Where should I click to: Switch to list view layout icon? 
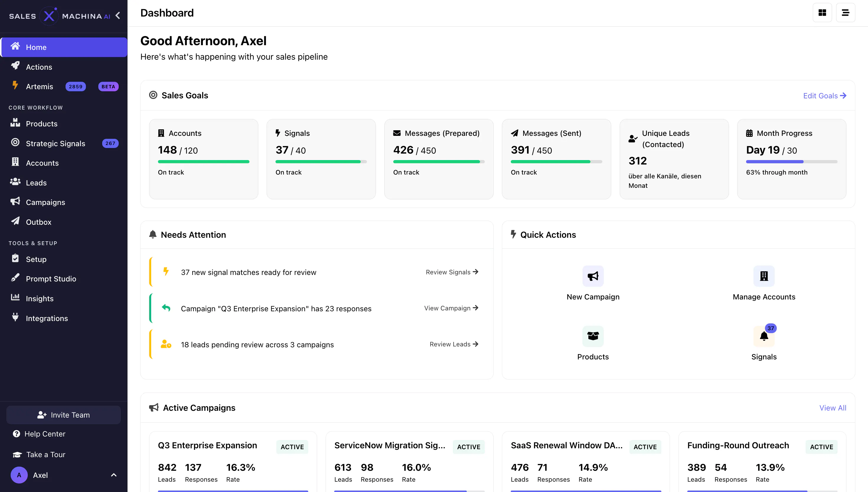pyautogui.click(x=845, y=13)
